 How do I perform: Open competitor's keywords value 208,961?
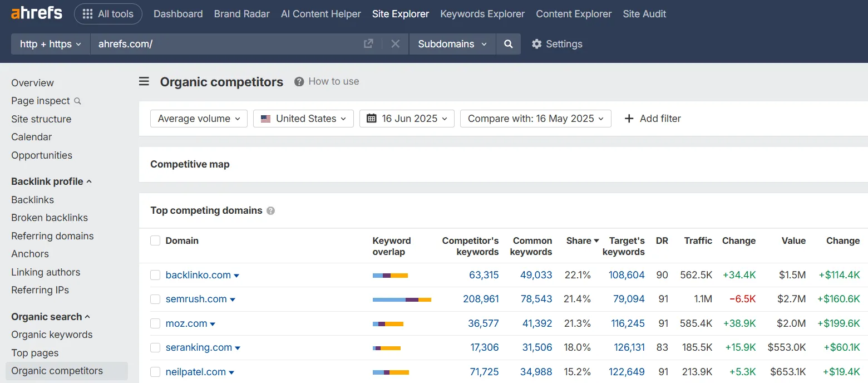(x=481, y=299)
